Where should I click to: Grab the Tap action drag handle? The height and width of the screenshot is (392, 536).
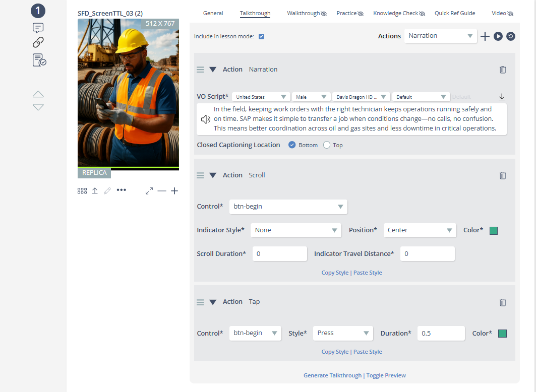coord(200,302)
